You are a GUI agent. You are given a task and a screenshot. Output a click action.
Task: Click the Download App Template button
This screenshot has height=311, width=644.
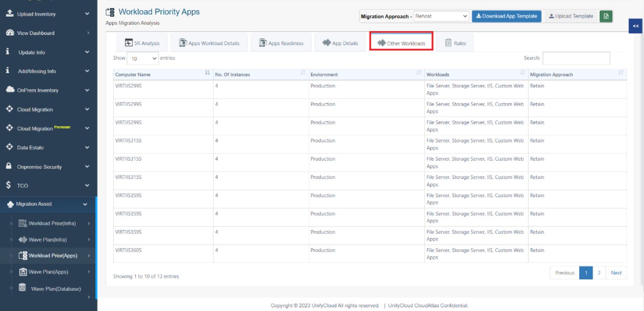point(507,16)
